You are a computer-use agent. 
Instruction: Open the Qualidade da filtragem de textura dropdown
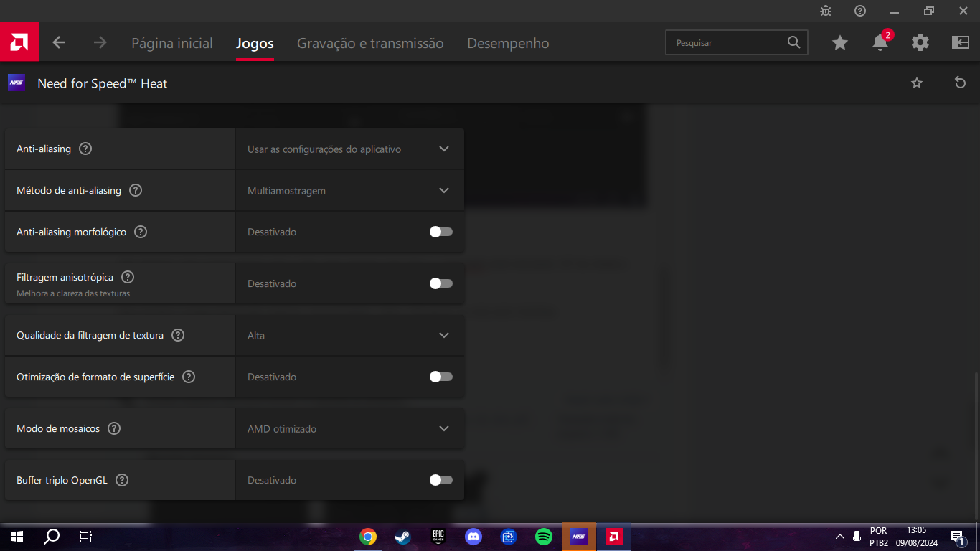349,335
